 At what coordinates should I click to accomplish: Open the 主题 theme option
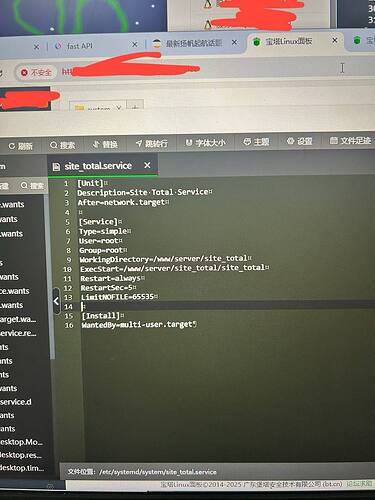pyautogui.click(x=256, y=142)
